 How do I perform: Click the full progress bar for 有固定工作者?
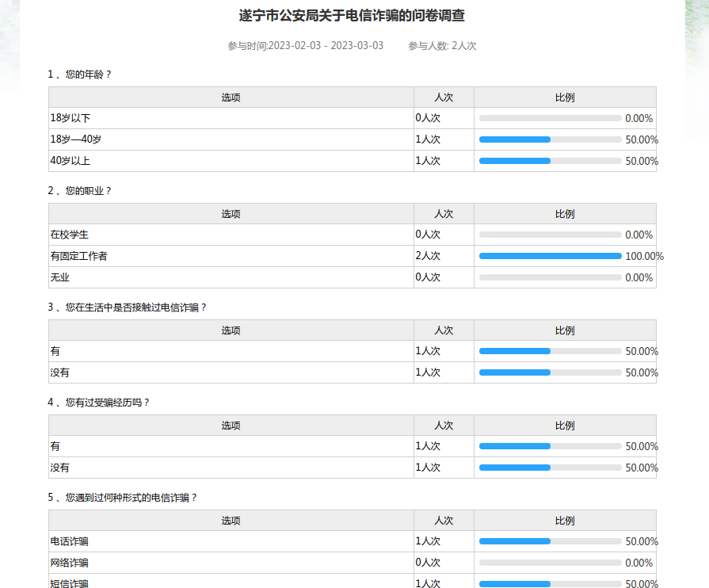(x=550, y=256)
